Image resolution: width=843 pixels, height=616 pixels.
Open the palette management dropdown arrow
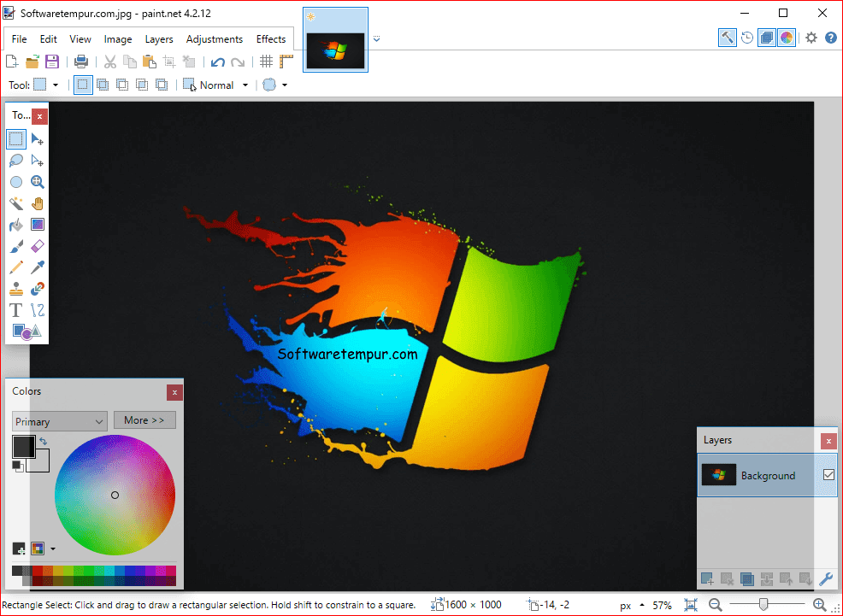[53, 549]
